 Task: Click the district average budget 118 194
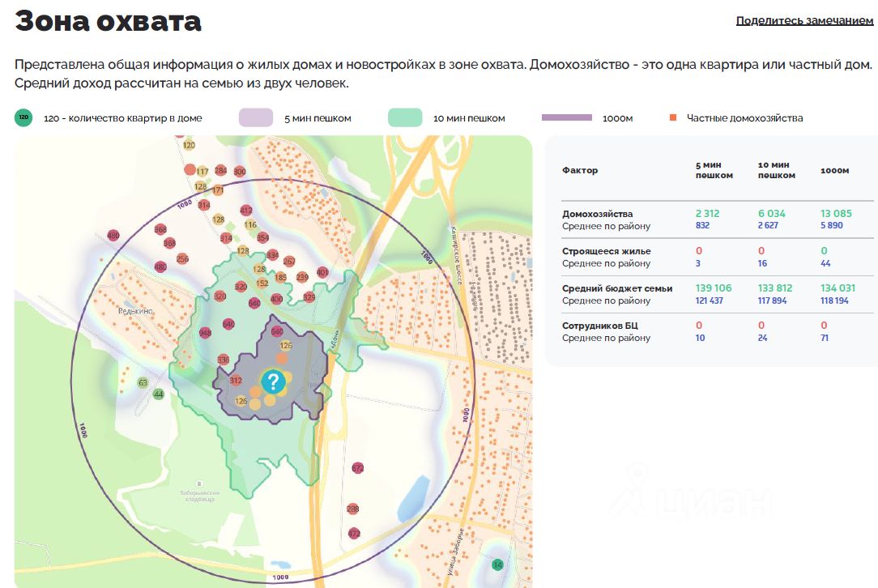(834, 300)
